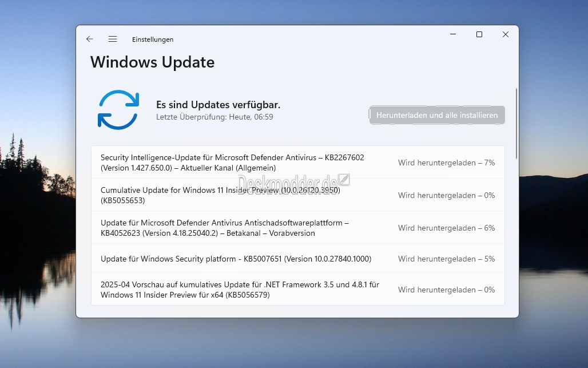Click the blue update sync icon
This screenshot has height=368, width=588.
[118, 110]
